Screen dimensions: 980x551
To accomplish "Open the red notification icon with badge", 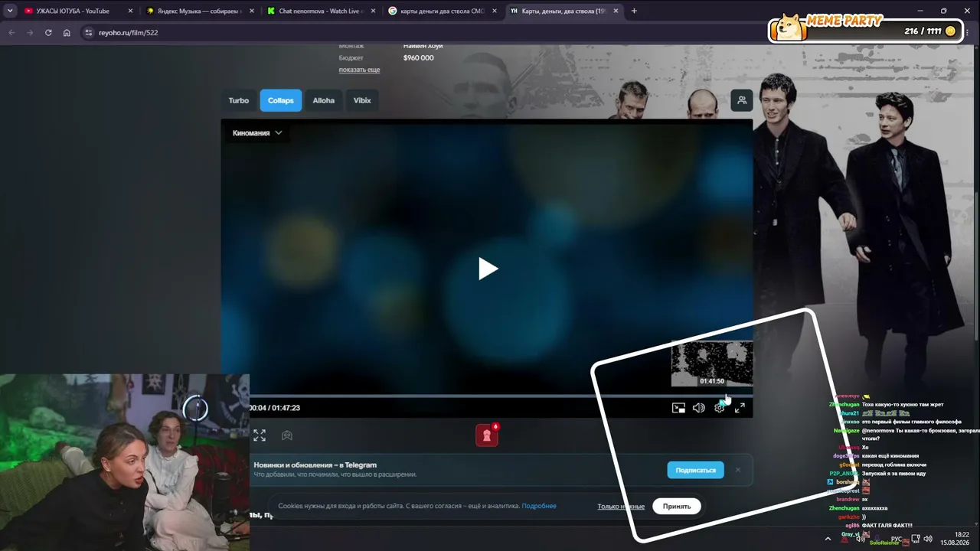I will 487,435.
